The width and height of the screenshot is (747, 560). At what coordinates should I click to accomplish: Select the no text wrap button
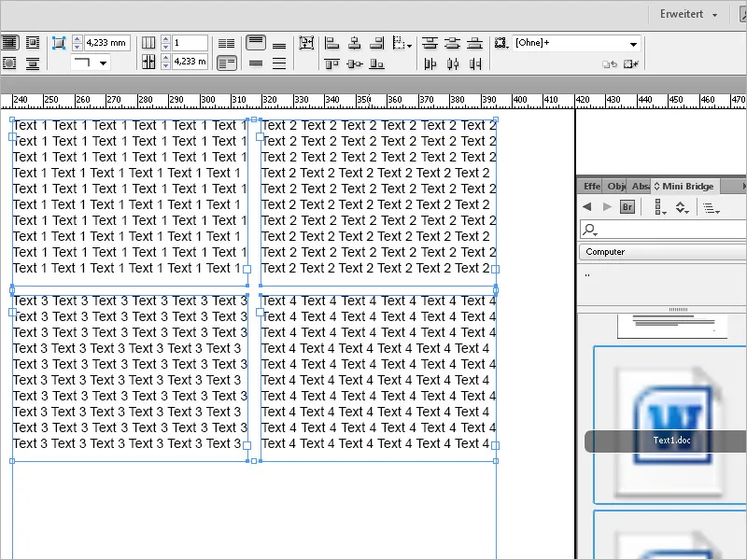(x=9, y=43)
